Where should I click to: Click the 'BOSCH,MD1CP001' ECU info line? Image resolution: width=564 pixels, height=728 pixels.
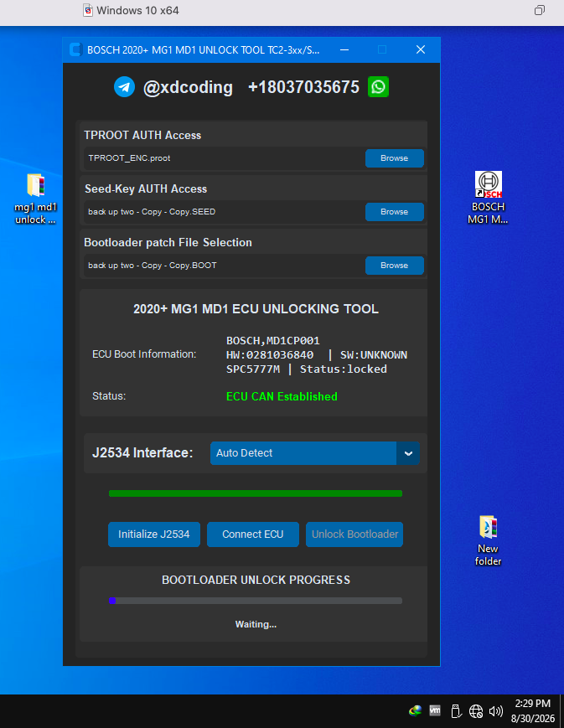click(x=273, y=341)
